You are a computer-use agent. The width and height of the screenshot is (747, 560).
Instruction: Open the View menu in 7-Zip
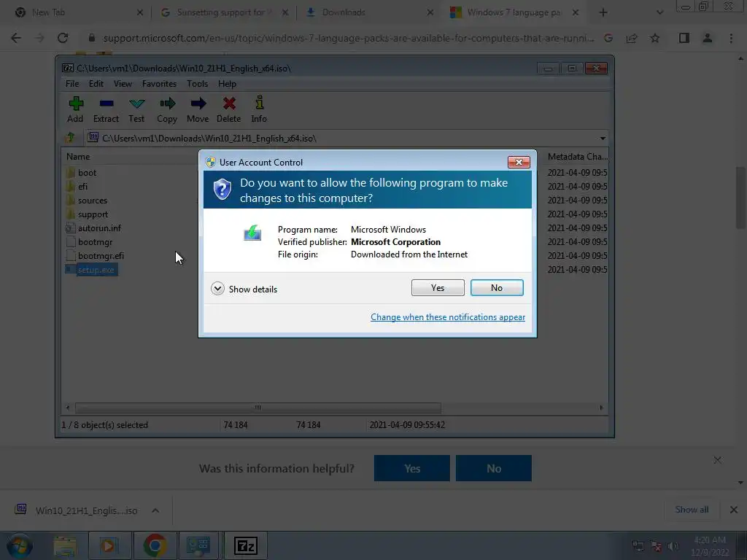point(123,84)
